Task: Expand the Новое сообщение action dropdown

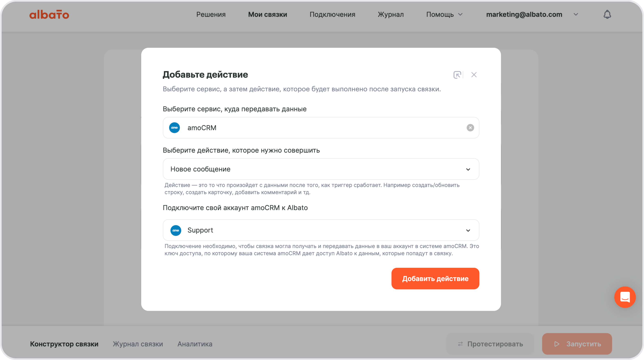Action: (468, 169)
